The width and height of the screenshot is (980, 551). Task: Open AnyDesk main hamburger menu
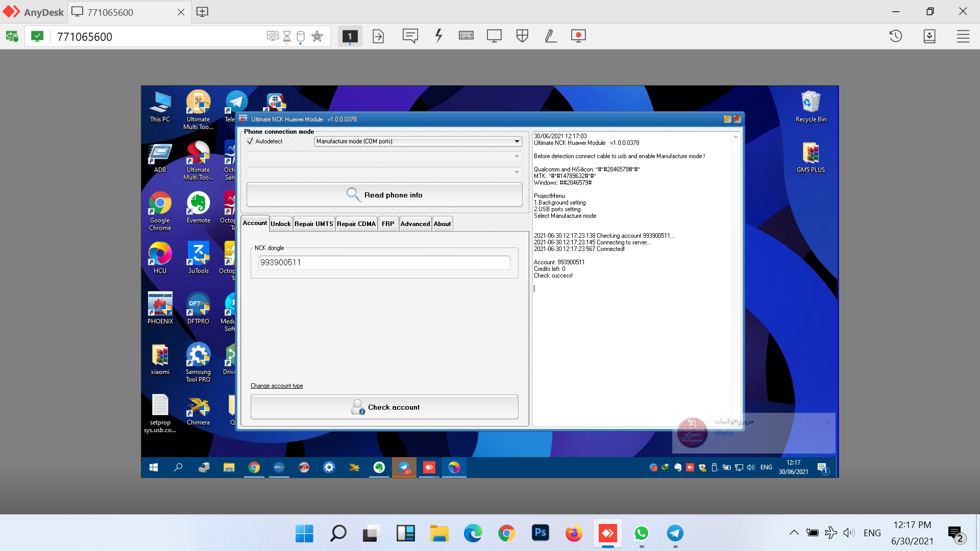(963, 36)
